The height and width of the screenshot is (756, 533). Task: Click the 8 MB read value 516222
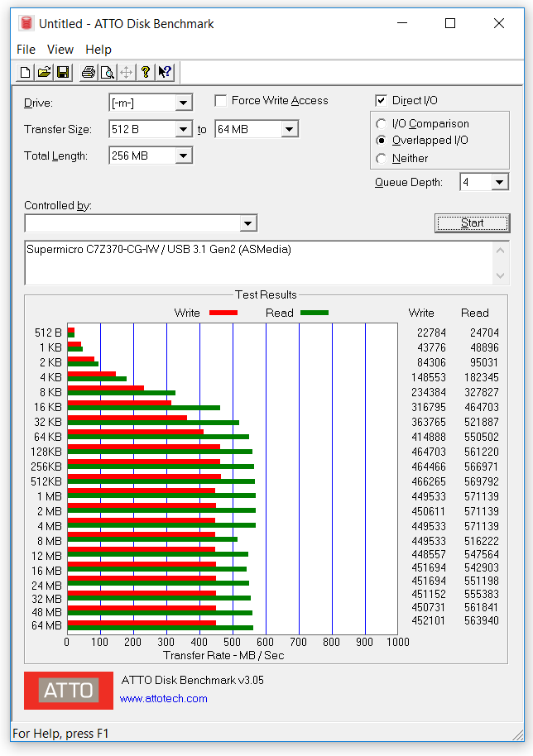(482, 541)
